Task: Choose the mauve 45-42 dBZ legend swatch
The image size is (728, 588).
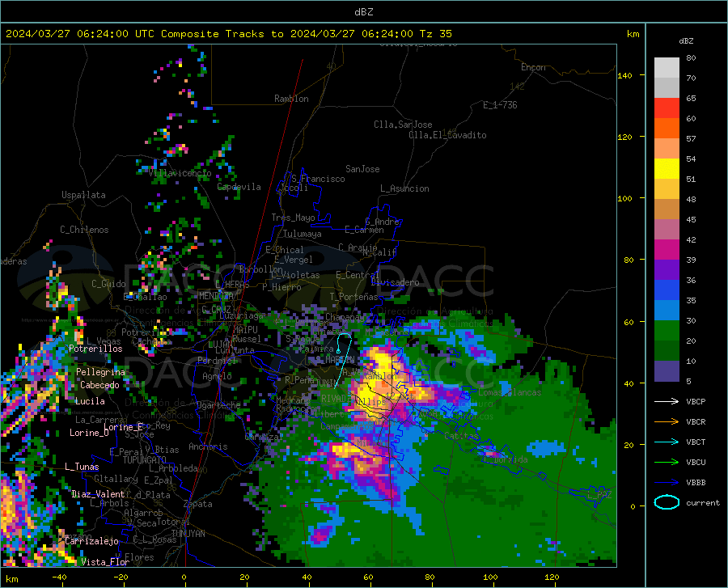Action: coord(667,229)
